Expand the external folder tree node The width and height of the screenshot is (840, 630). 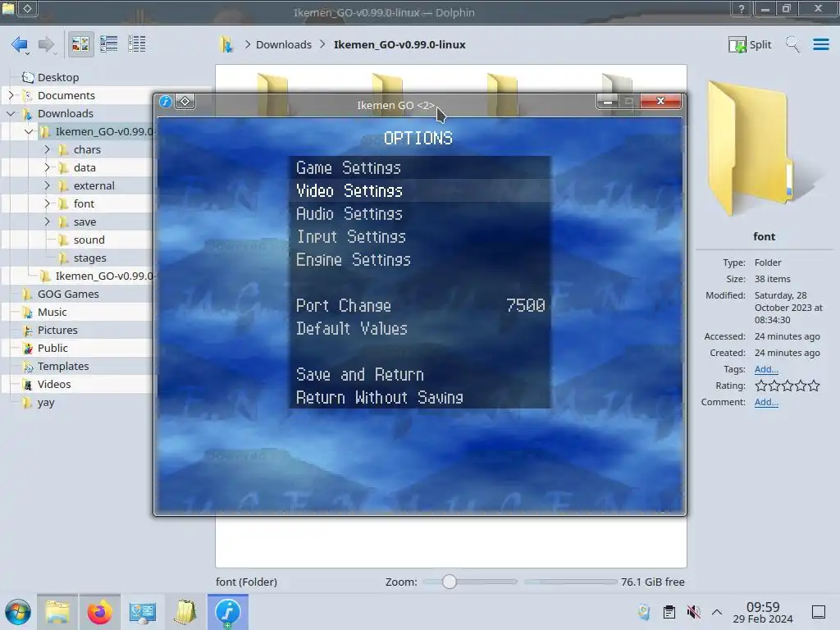[47, 185]
